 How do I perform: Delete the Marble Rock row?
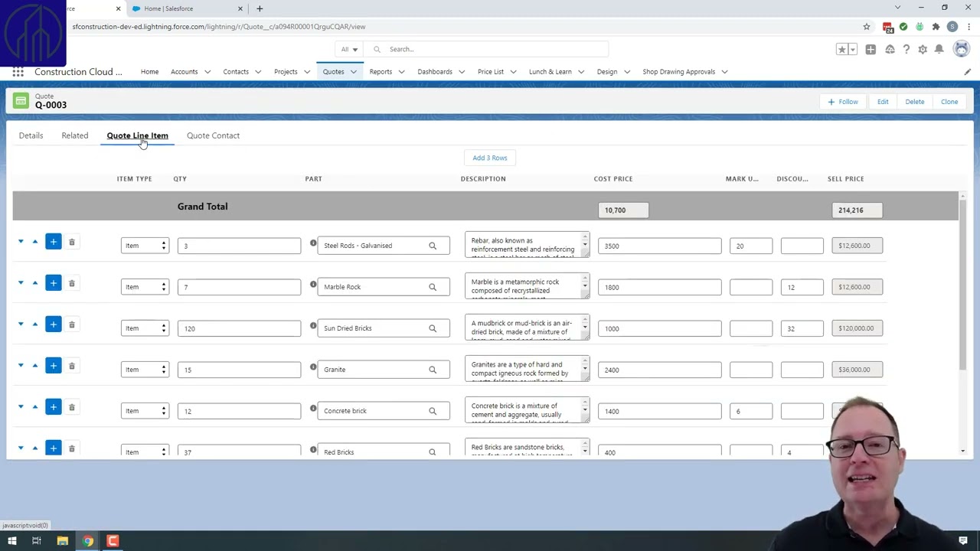[x=72, y=283]
